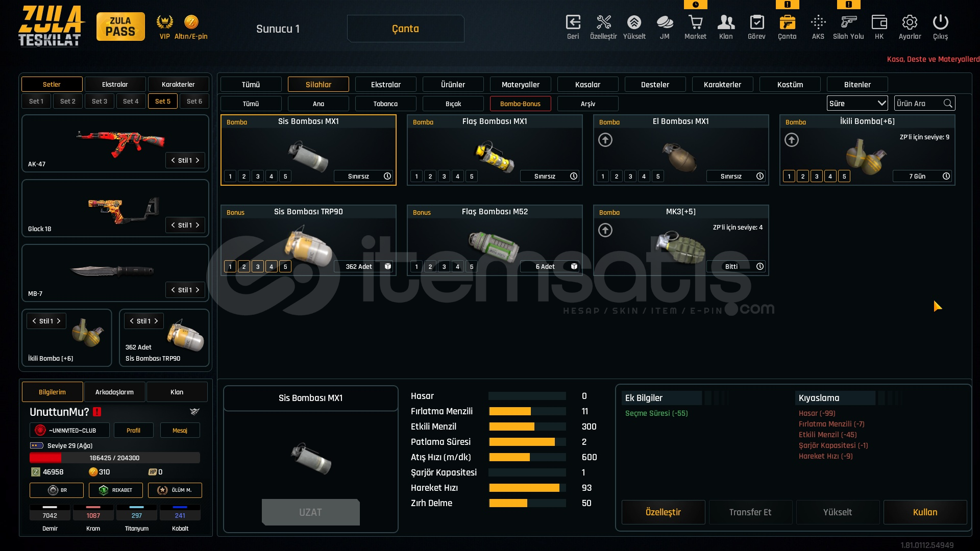Image resolution: width=980 pixels, height=551 pixels.
Task: Expand AK-47 Stil 1 next arrow
Action: click(198, 160)
